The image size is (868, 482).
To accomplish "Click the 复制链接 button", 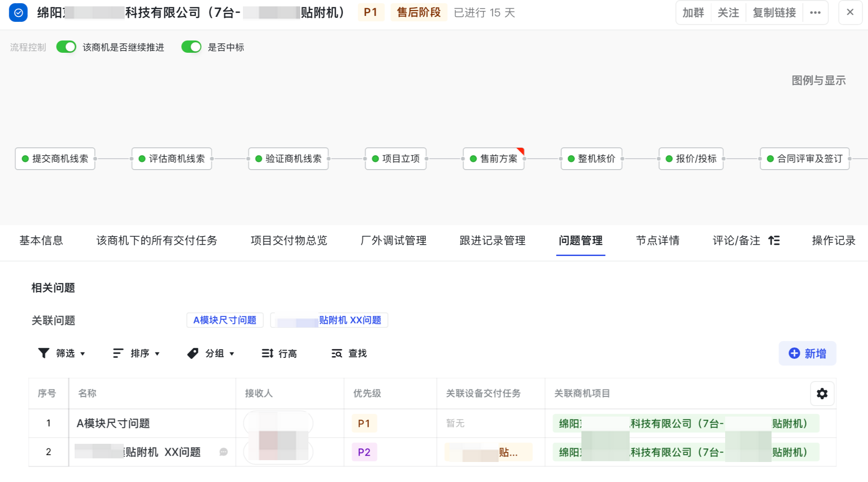I will (x=774, y=13).
